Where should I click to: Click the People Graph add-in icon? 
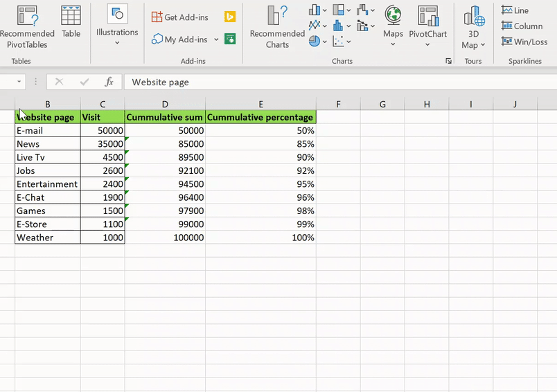[230, 39]
